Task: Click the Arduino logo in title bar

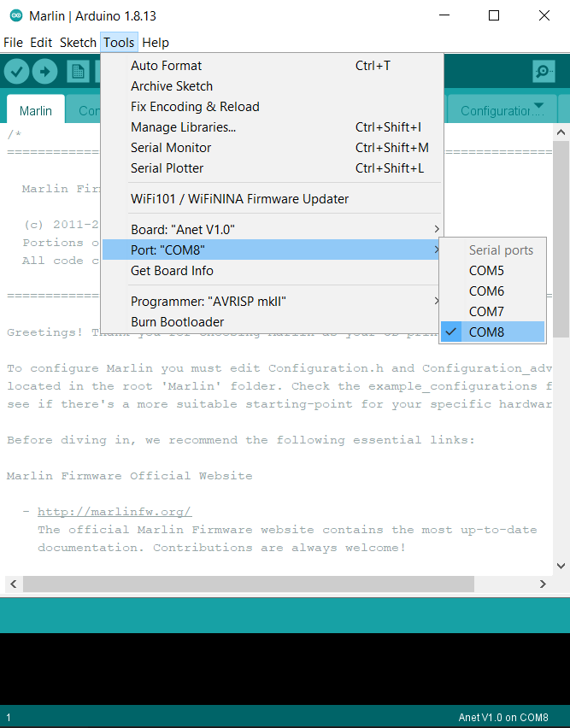Action: point(16,15)
